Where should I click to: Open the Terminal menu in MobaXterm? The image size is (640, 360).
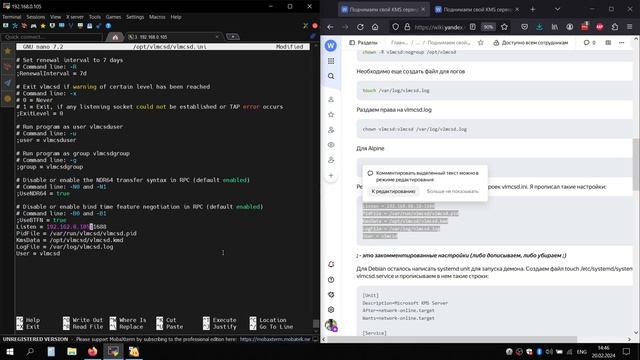(11, 17)
